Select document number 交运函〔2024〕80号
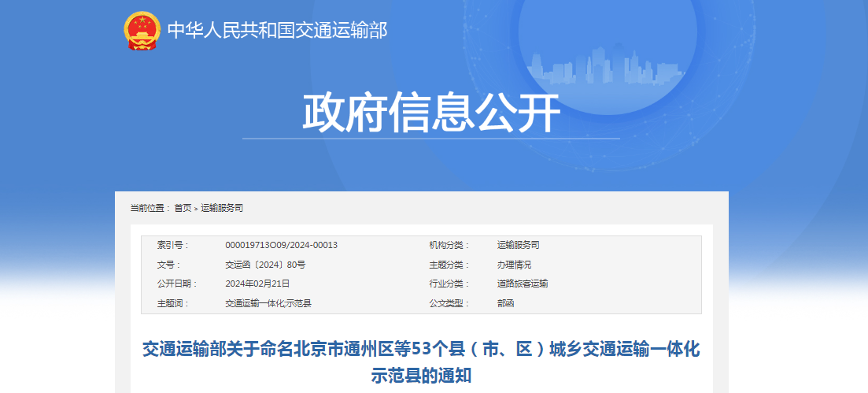Viewport: 868px width, 393px height. 265,265
